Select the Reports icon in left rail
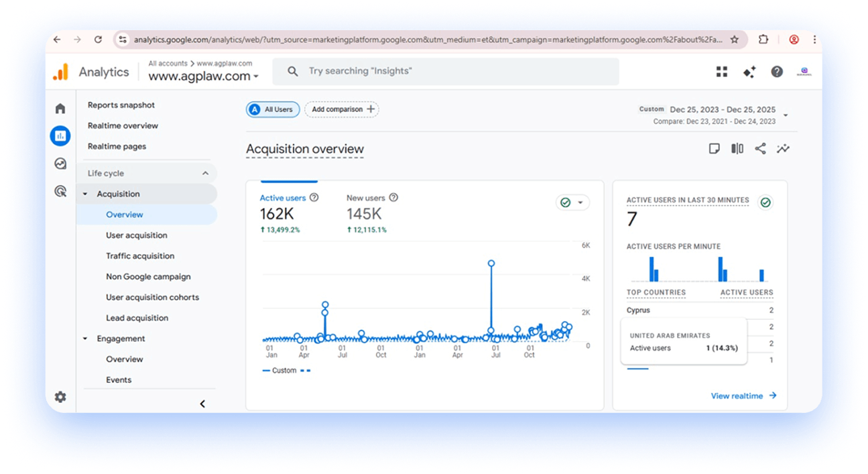Viewport: 868px width, 474px height. (x=60, y=136)
